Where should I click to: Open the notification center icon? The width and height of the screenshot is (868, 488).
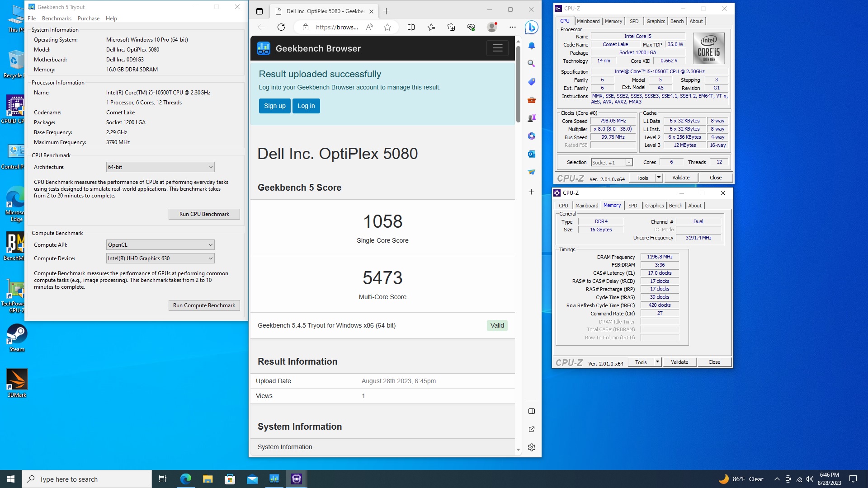(853, 479)
